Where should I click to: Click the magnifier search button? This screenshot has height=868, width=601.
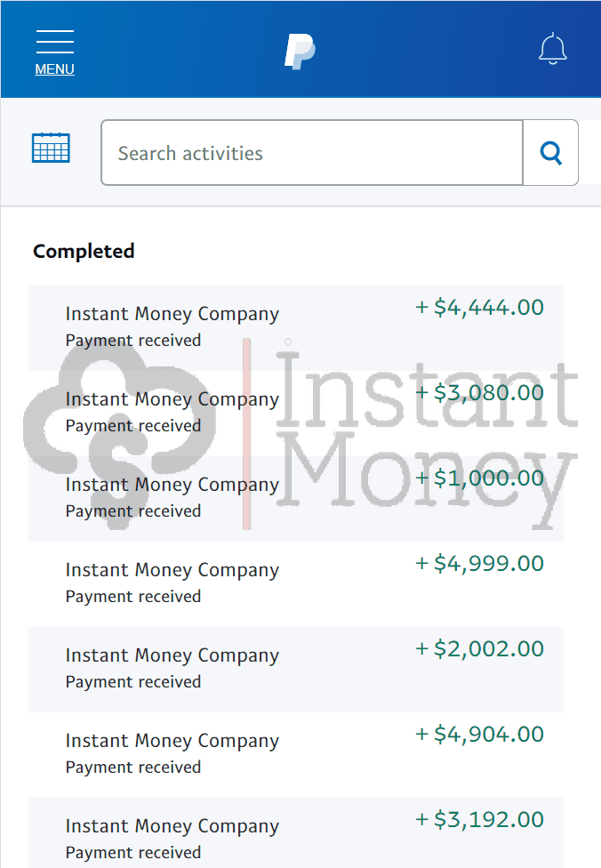550,152
